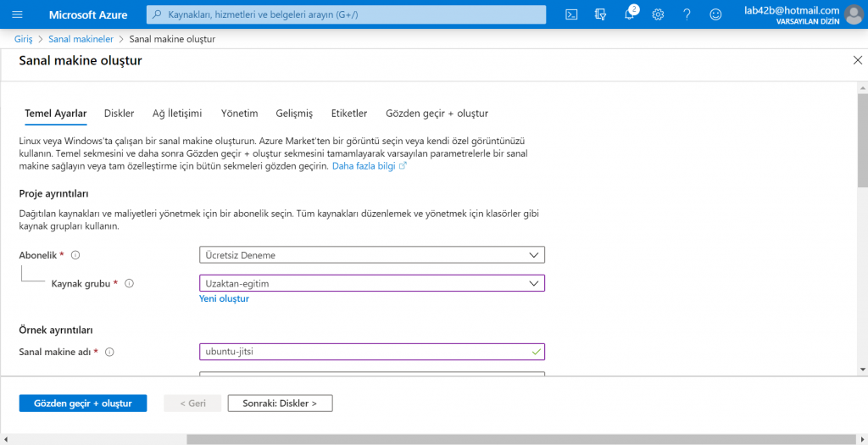This screenshot has height=445, width=868.
Task: Show info tooltip for Abonelik
Action: point(75,255)
